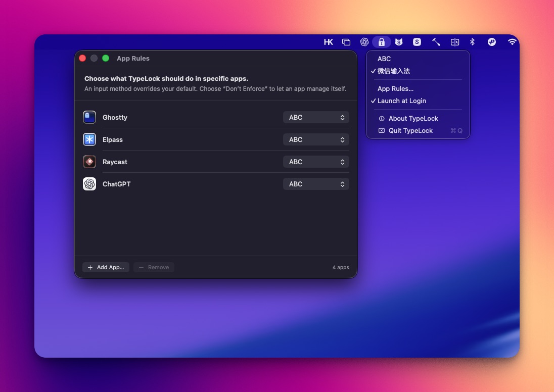Click the HK input source icon
Viewport: 554px width, 392px height.
click(x=328, y=42)
